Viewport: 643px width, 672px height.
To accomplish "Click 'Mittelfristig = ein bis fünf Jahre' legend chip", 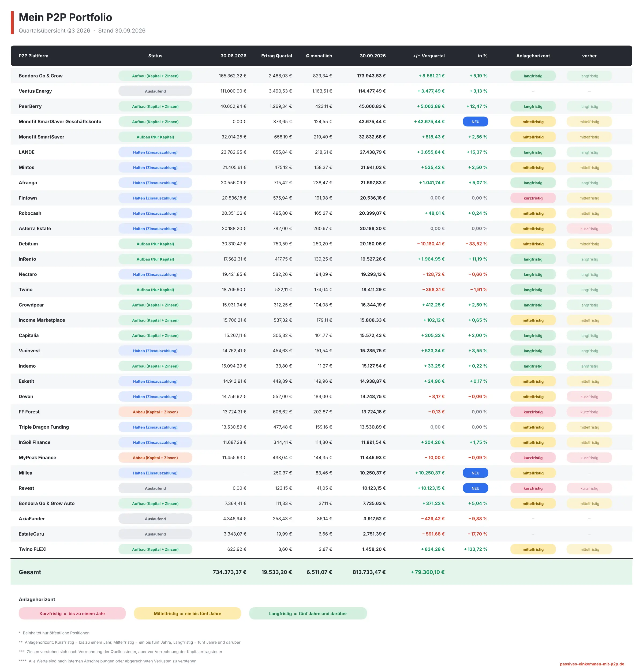I will pos(188,613).
